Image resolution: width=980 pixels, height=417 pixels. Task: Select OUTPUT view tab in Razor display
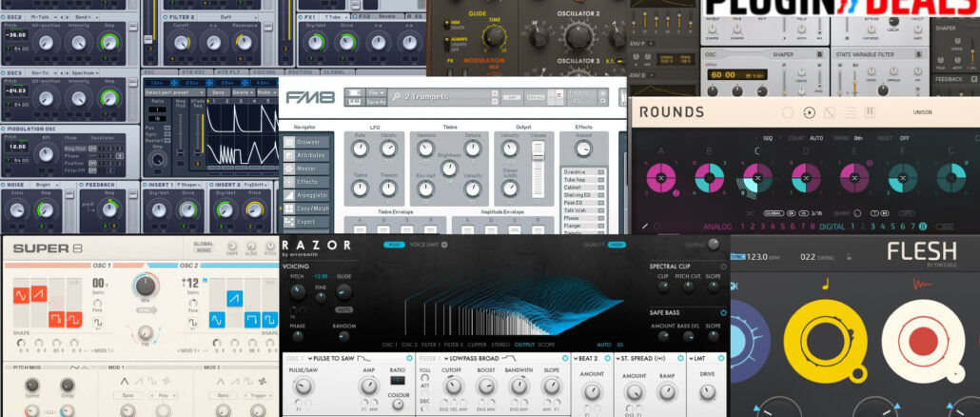[x=524, y=345]
